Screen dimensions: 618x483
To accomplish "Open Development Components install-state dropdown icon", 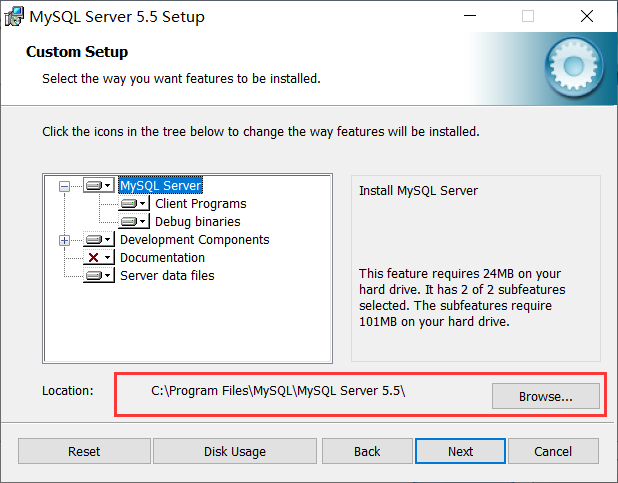I will pyautogui.click(x=99, y=239).
